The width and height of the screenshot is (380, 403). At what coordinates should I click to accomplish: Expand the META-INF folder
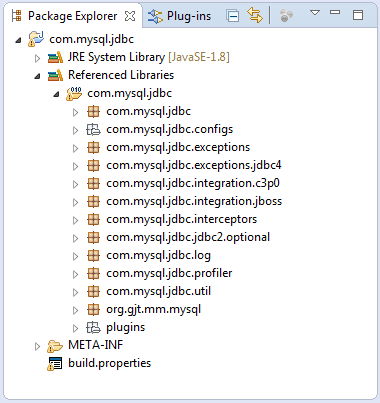[x=37, y=346]
